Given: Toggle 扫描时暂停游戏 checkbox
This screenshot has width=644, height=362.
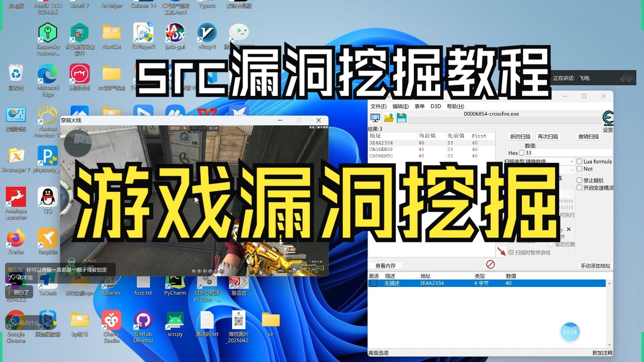Looking at the screenshot, I should click(511, 252).
